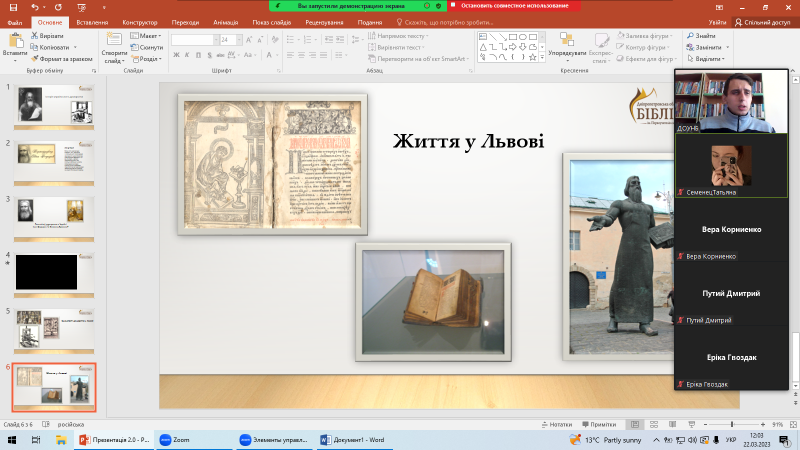Switch to Reading view

click(x=672, y=424)
